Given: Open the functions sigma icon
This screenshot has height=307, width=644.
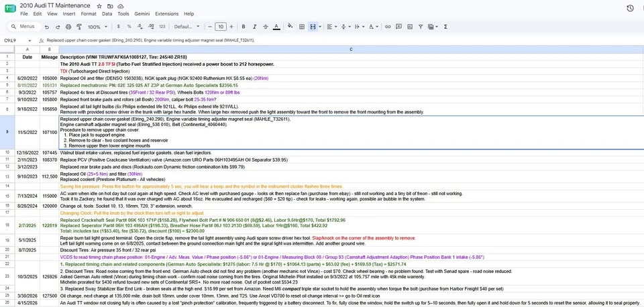Looking at the screenshot, I should pyautogui.click(x=445, y=27).
